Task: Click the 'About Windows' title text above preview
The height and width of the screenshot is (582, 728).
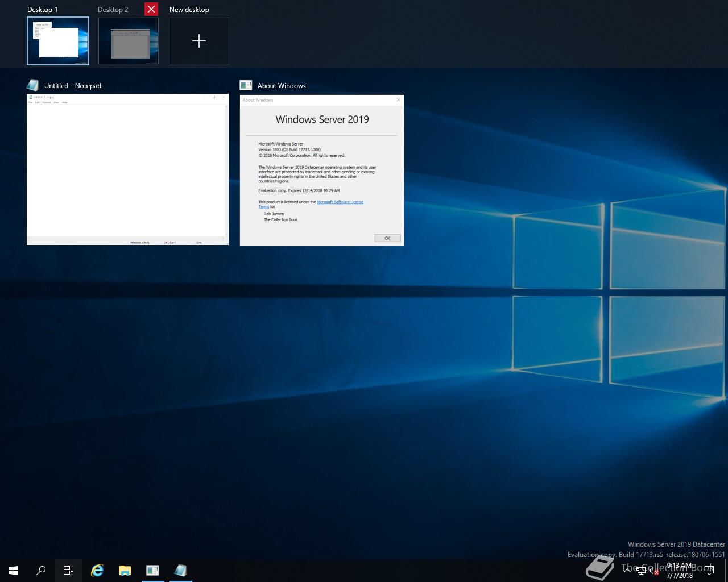Action: (x=282, y=85)
